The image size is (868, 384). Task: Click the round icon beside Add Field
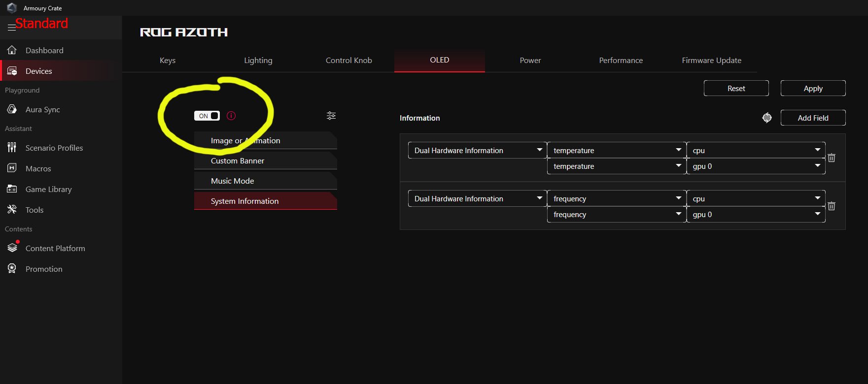(x=767, y=118)
